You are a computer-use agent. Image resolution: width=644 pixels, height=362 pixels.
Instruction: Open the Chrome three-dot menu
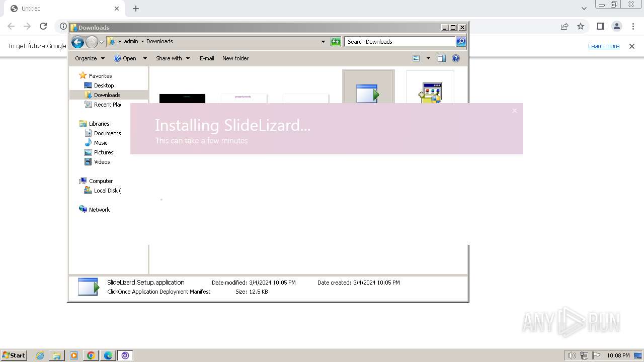633,26
